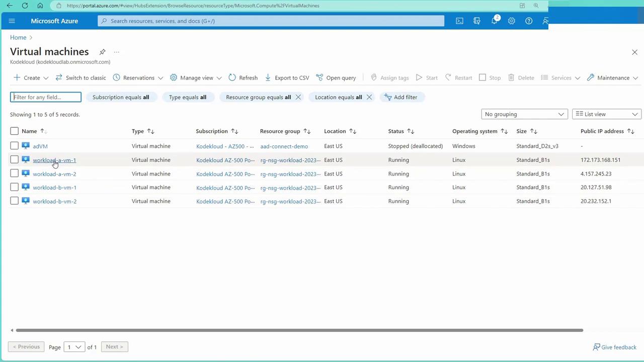Launch Cloud Shell from the top bar
Image resolution: width=644 pixels, height=362 pixels.
coord(459,21)
